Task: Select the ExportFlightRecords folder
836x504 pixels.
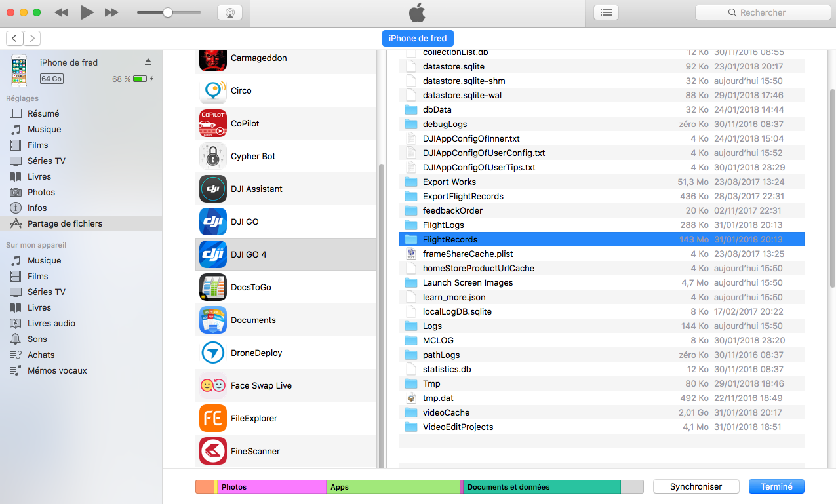Action: pyautogui.click(x=601, y=196)
